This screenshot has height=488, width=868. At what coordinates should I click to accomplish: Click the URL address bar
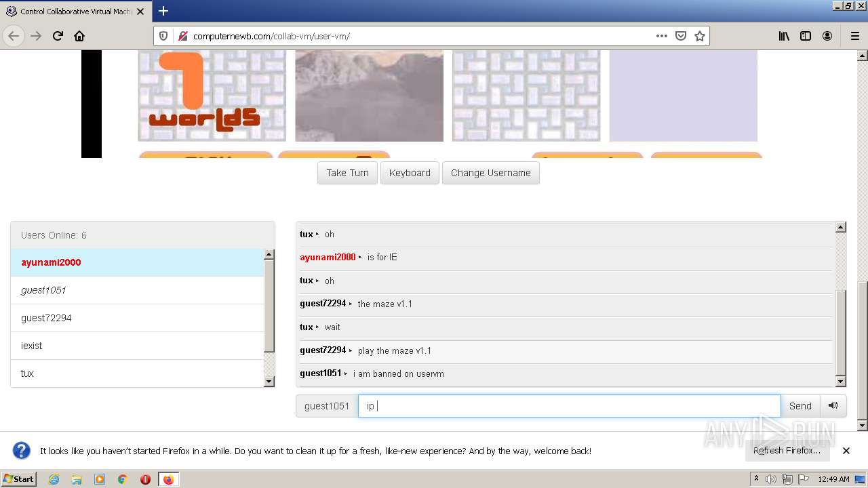(420, 36)
